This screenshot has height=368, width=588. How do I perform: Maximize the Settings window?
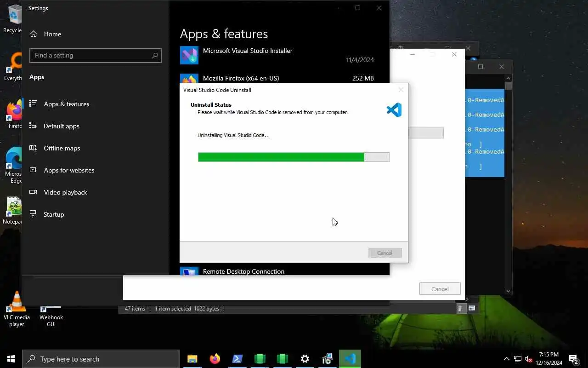pos(358,8)
